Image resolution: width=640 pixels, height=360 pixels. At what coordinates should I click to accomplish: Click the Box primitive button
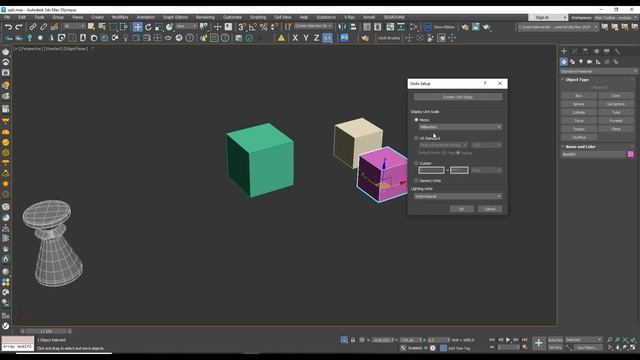[578, 96]
